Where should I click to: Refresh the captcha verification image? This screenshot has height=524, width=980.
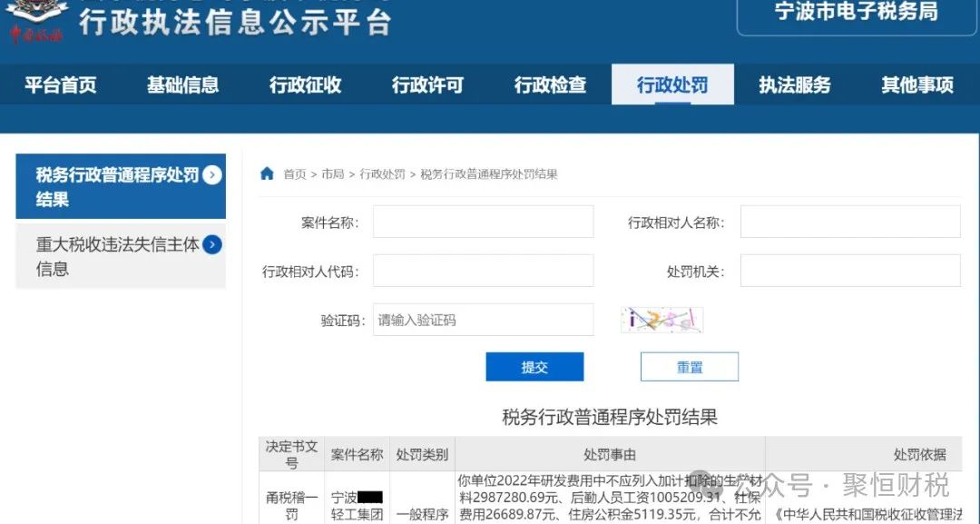click(661, 320)
